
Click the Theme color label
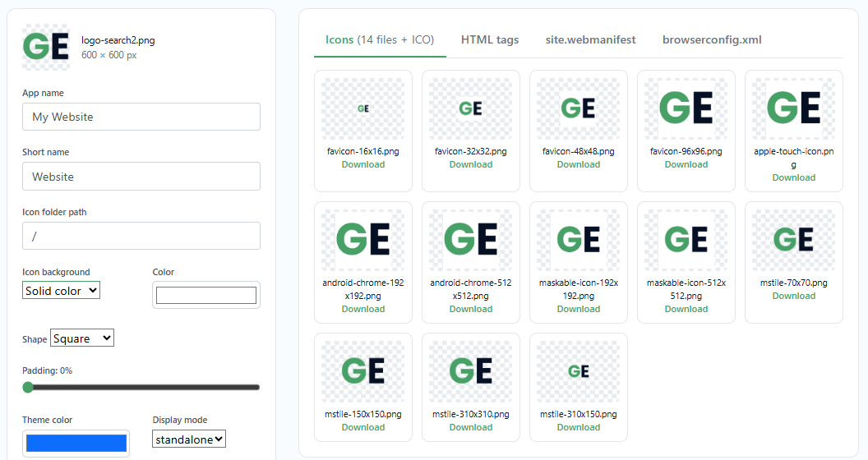[47, 420]
